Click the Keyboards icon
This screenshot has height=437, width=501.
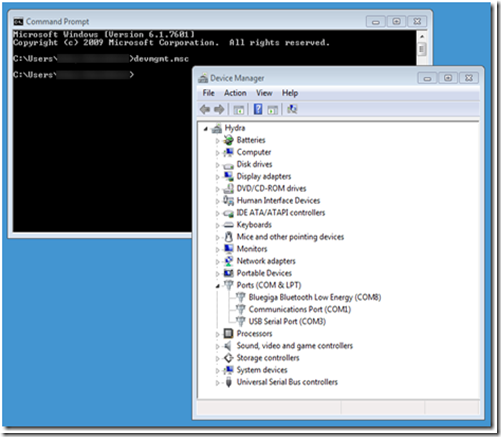coord(228,225)
